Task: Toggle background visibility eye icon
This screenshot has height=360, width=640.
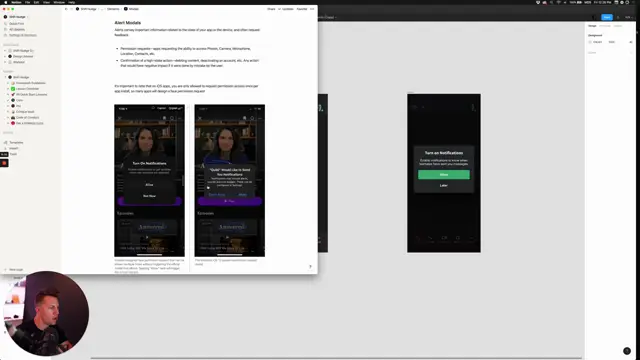Action: pyautogui.click(x=631, y=42)
